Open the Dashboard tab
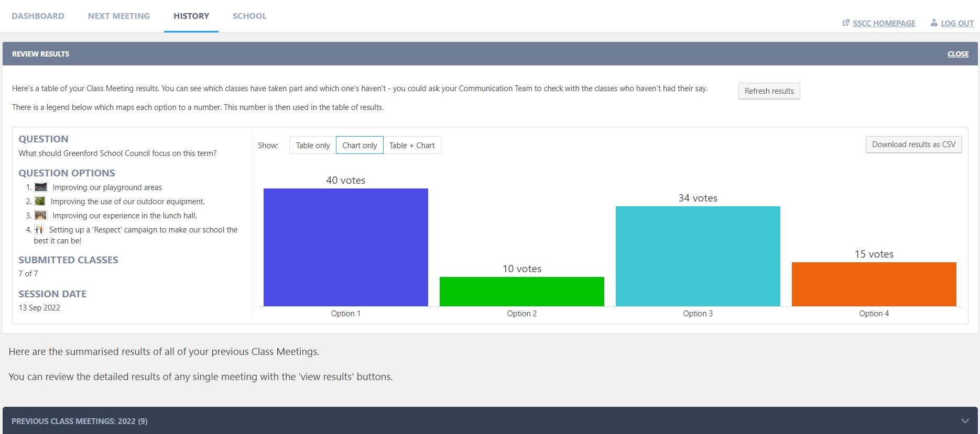Viewport: 980px width, 434px height. [x=38, y=16]
